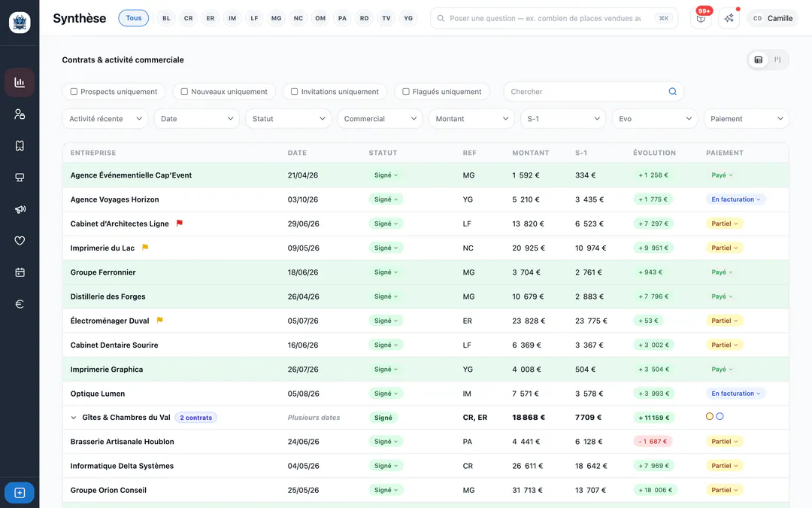Open Brasserie Artisanale Houblon company
Viewport: 812px width, 508px height.
[123, 442]
